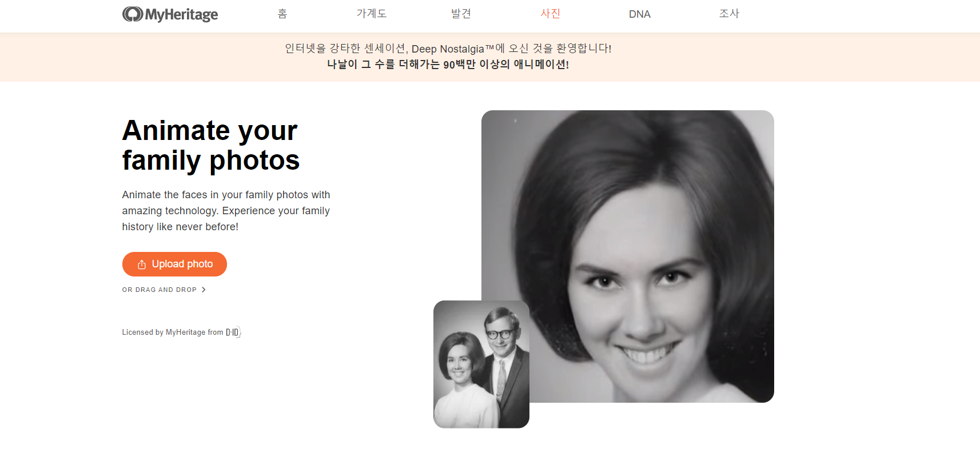Open the 조사 menu item
Image resolution: width=980 pixels, height=469 pixels.
point(729,14)
